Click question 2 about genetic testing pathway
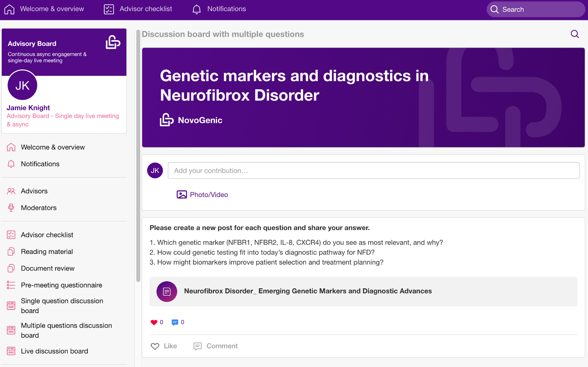The width and height of the screenshot is (588, 367). (x=262, y=252)
